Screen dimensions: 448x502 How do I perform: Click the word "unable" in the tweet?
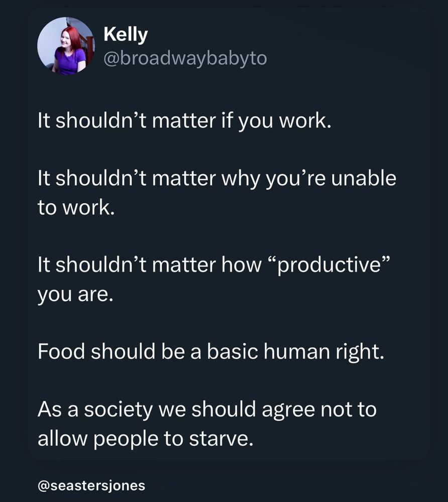click(x=364, y=178)
